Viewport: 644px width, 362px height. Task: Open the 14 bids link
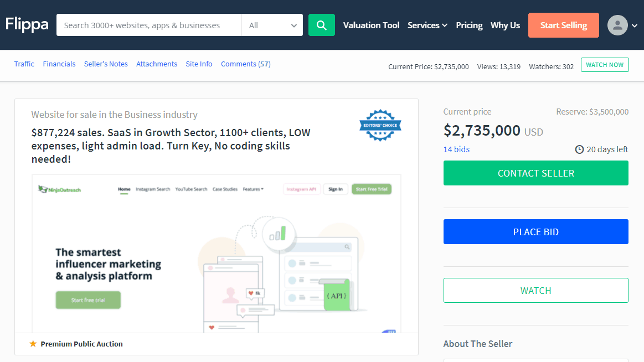tap(456, 149)
